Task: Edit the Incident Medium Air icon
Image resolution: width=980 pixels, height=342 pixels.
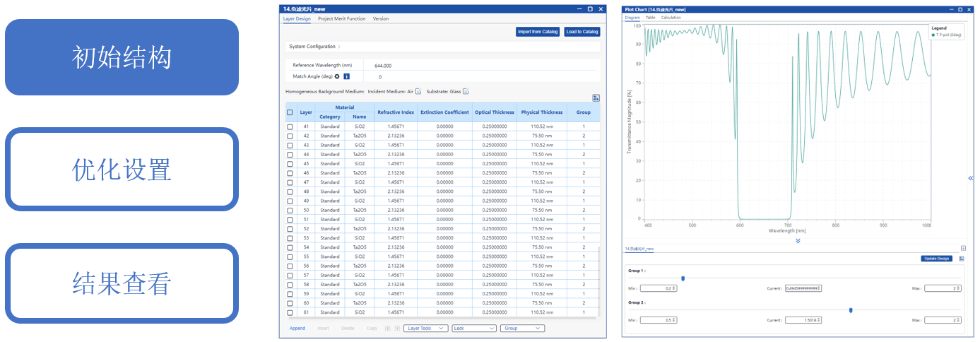Action: [x=418, y=91]
